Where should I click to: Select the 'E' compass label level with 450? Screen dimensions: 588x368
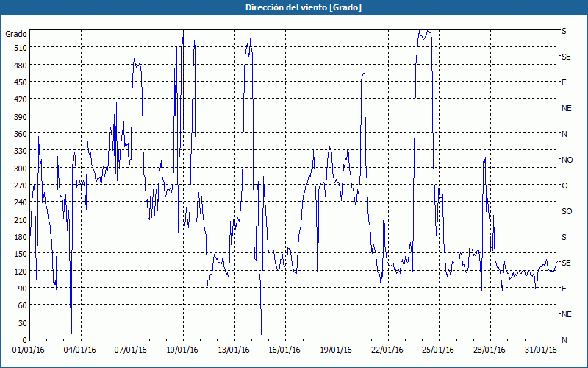click(564, 82)
